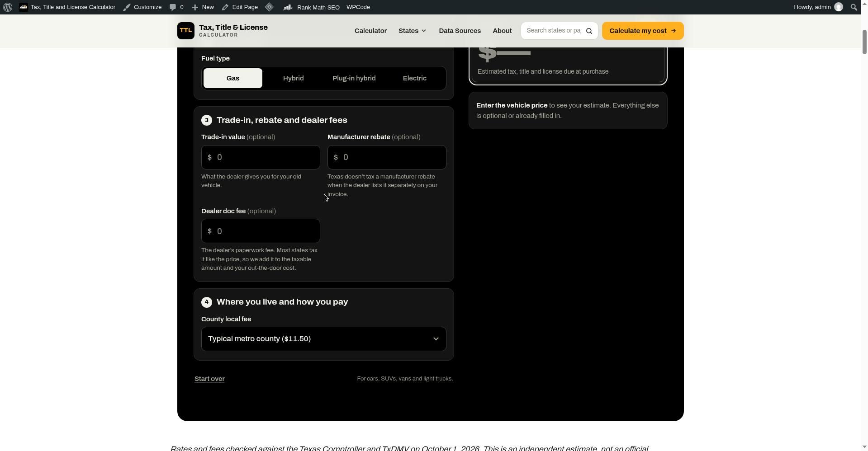Focus the Dealer doc fee input
868x451 pixels.
click(261, 231)
